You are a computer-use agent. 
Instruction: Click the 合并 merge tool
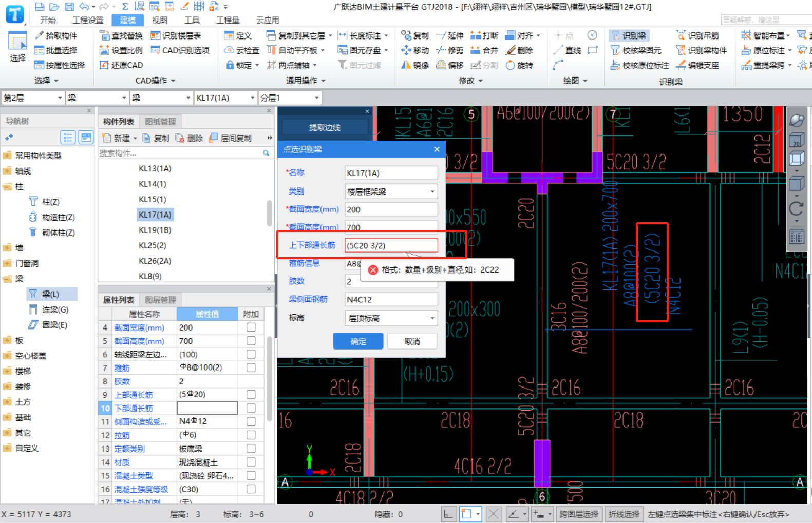pos(484,50)
